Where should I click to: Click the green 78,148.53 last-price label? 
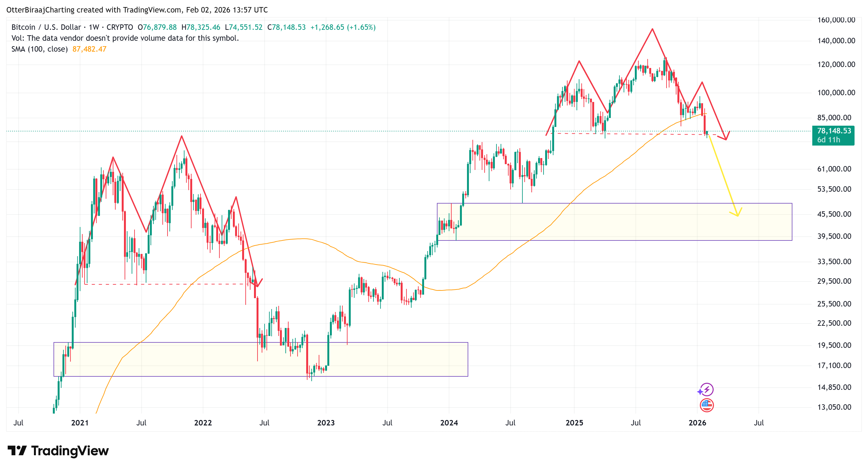(834, 131)
